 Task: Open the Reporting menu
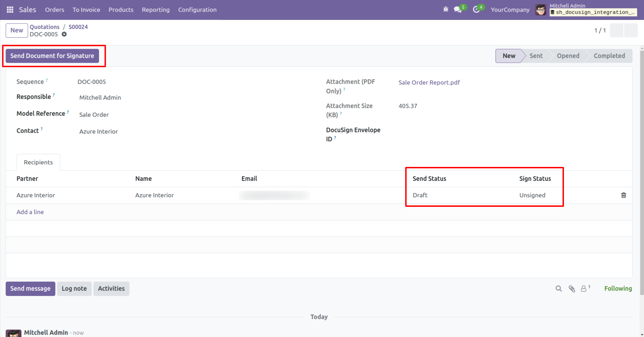click(x=156, y=10)
